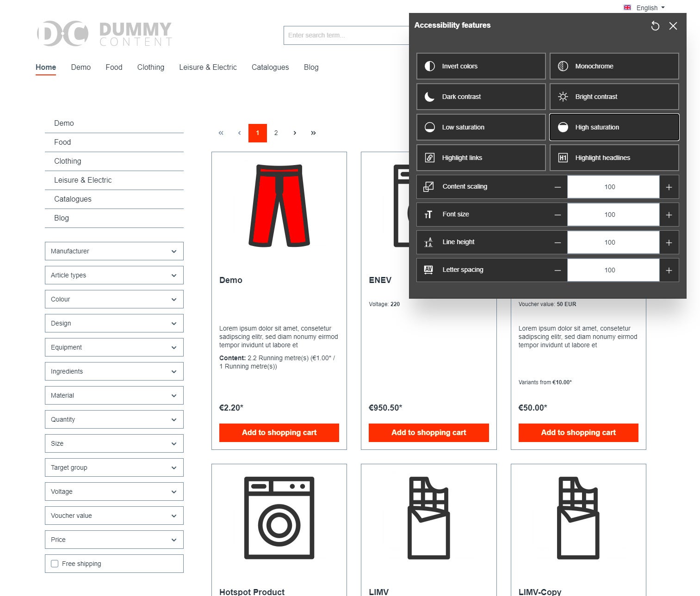Go to the first page with double left arrows
The height and width of the screenshot is (596, 700).
coord(221,133)
